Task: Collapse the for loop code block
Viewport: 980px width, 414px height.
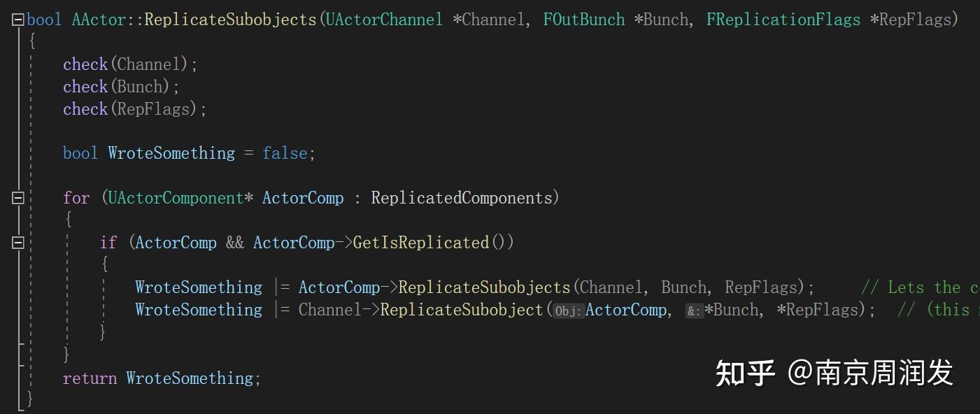Action: 18,198
